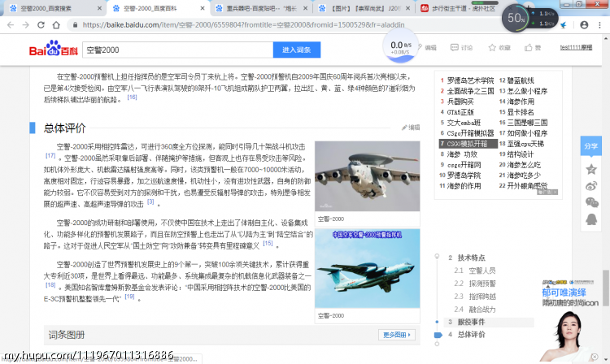Click the 0.0 B/S floating speed ball
610x364 pixels.
[x=401, y=47]
